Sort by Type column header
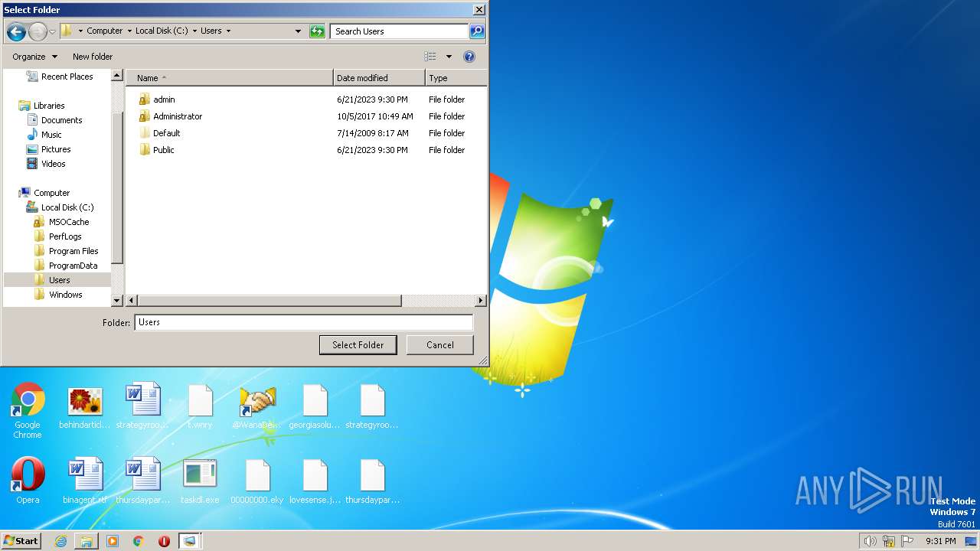 click(456, 78)
